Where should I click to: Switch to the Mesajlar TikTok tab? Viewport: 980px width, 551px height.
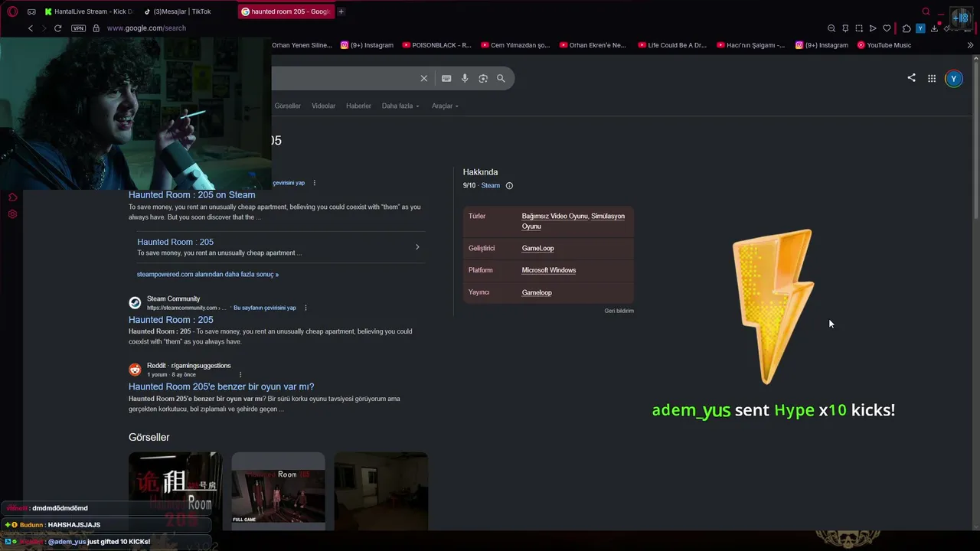[182, 11]
